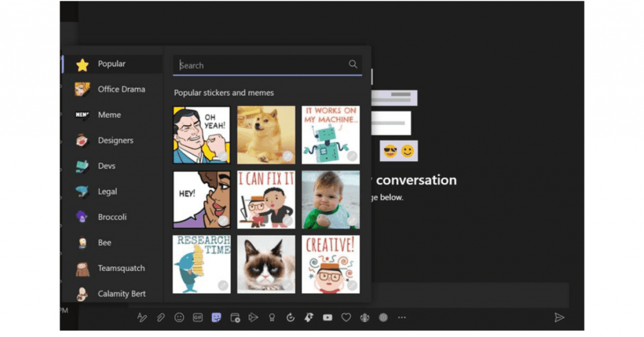
Task: Click the Format text icon in compose toolbar
Action: pyautogui.click(x=142, y=318)
